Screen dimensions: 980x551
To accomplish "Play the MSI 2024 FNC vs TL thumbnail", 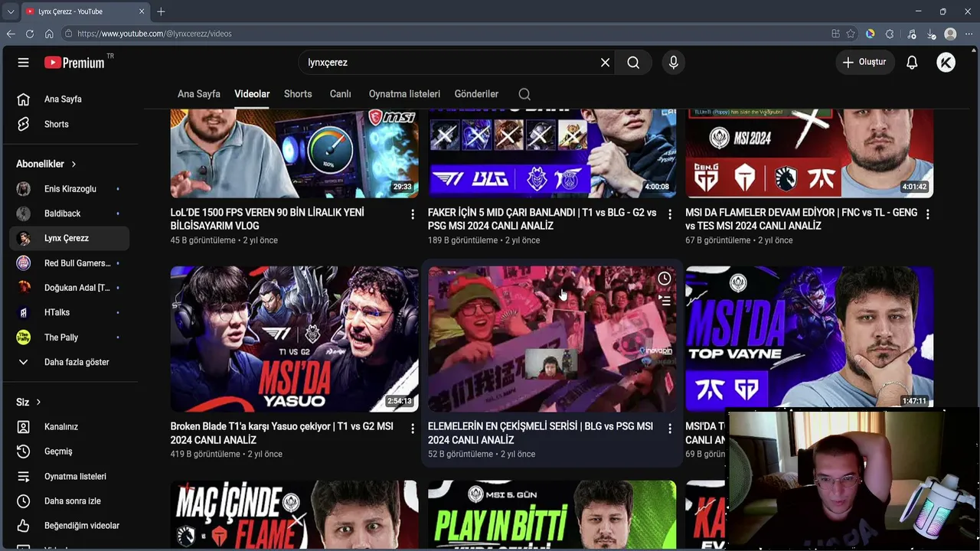I will pyautogui.click(x=809, y=153).
